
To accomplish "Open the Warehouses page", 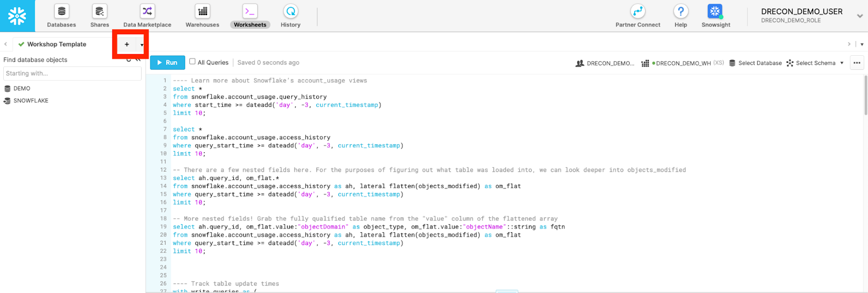I will pos(202,11).
